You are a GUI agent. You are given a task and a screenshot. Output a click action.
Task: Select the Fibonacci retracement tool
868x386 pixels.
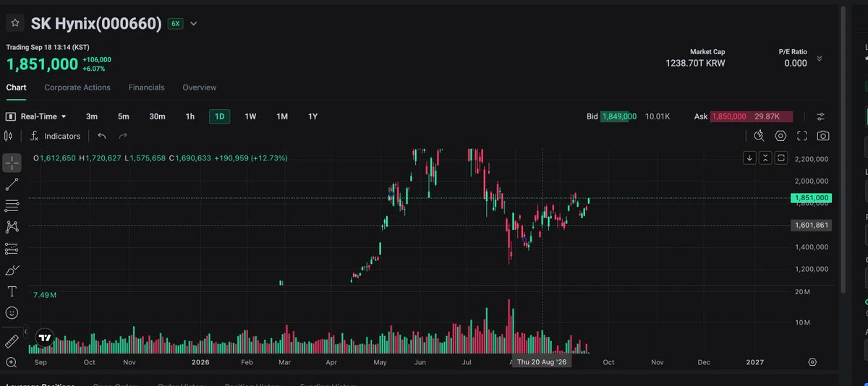pyautogui.click(x=12, y=205)
